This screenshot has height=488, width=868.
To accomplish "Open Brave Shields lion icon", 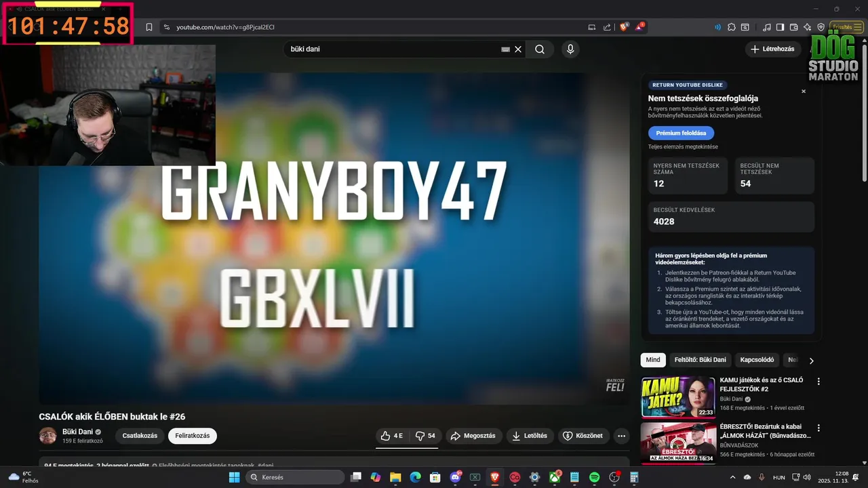I will [624, 27].
